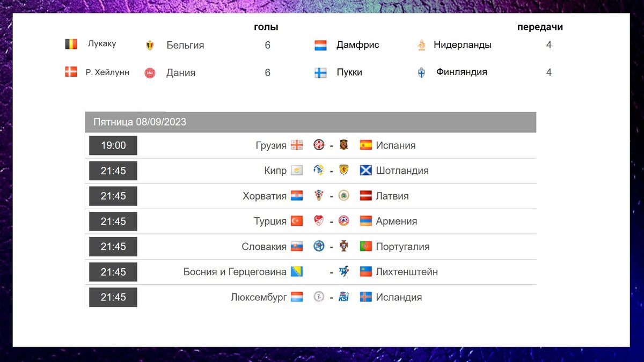Click the Portugal federation crest
644x362 pixels.
coord(344,246)
